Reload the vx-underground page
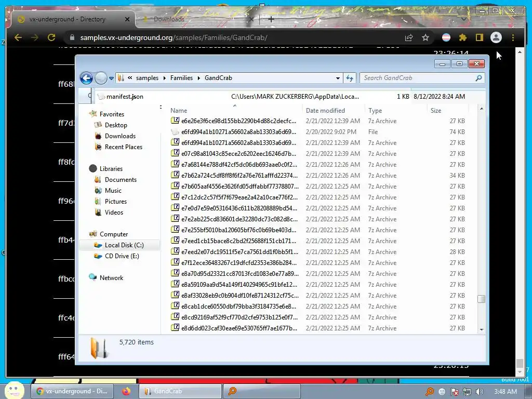Screen dimensions: 532x399 coord(51,37)
